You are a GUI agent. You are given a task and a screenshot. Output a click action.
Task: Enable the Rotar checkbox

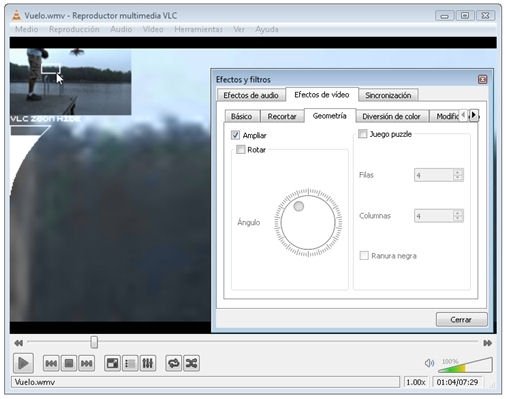(x=240, y=149)
